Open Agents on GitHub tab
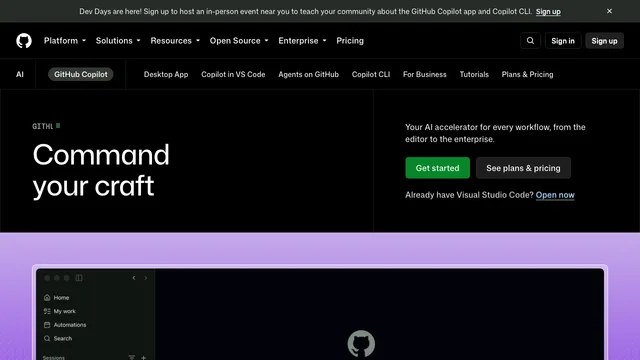This screenshot has height=360, width=640. (x=309, y=74)
